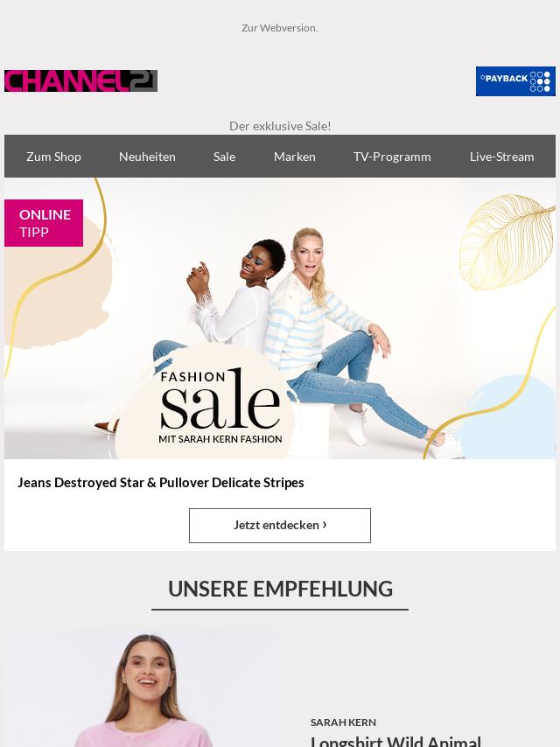Screen dimensions: 560x747
Task: Go to Zum Shop in navigation
Action: click(53, 157)
